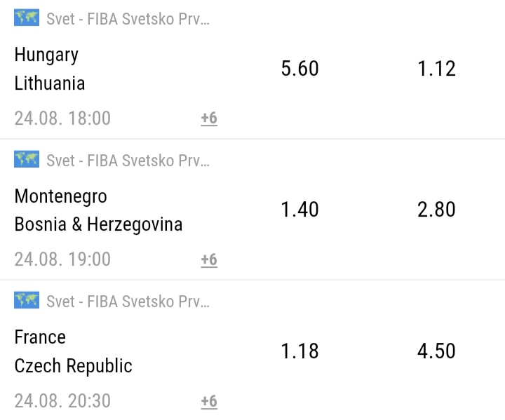
Task: Select odds 2.80 for Bosnia & Herzegovina
Action: [x=436, y=210]
